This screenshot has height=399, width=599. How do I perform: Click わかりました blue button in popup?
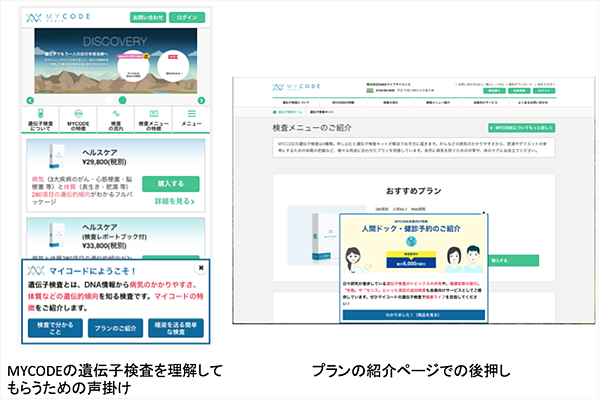pyautogui.click(x=414, y=315)
